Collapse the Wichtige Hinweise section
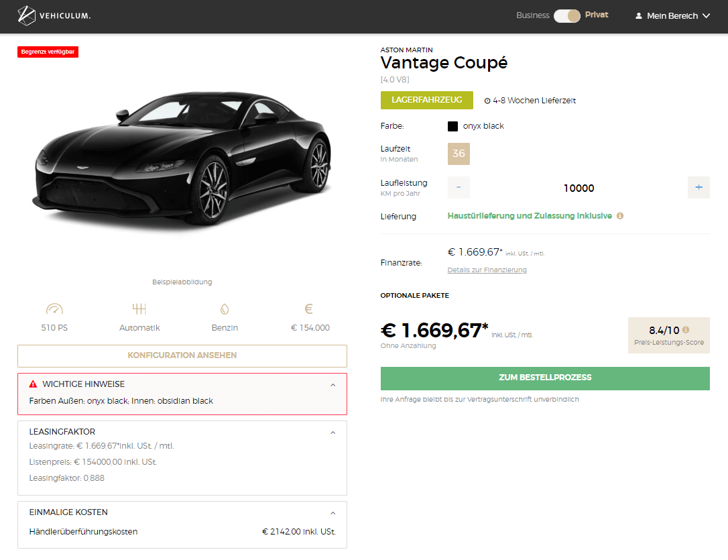Image resolution: width=728 pixels, height=560 pixels. 333,385
